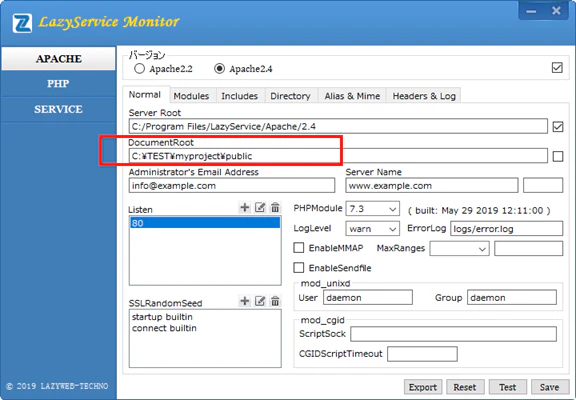Minimize the LazyService Monitor window
576x400 pixels.
[x=531, y=11]
